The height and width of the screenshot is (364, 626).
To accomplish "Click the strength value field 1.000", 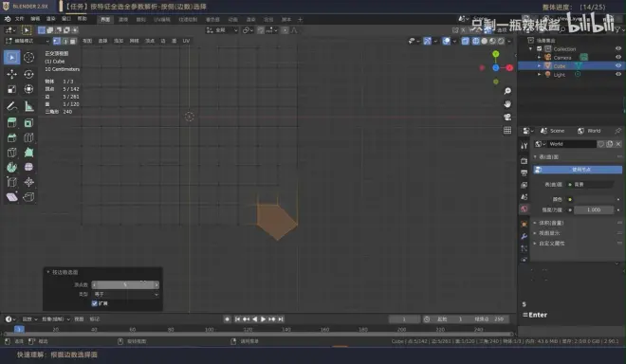I will [594, 209].
